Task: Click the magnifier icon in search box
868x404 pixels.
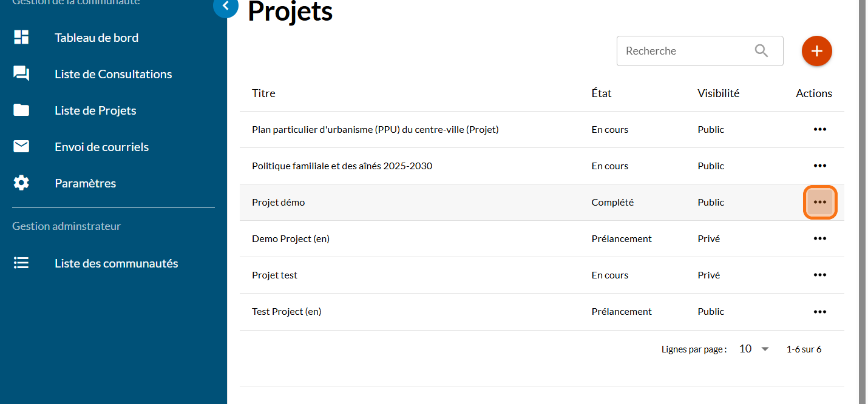Action: (x=761, y=51)
